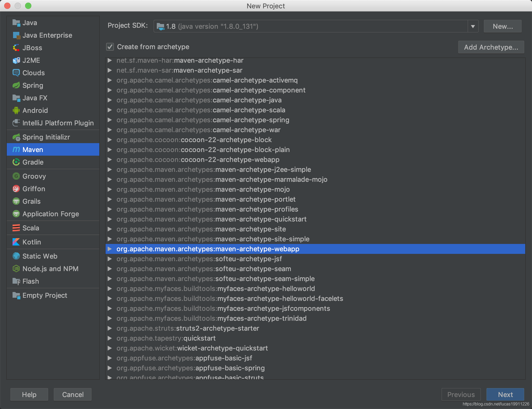
Task: Open the Project SDK dropdown arrow
Action: 473,26
